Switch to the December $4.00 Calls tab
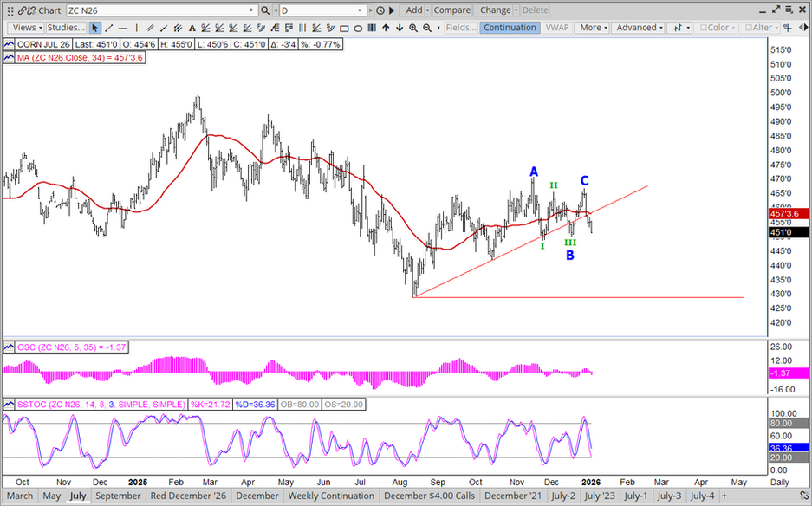Image resolution: width=812 pixels, height=506 pixels. [430, 496]
